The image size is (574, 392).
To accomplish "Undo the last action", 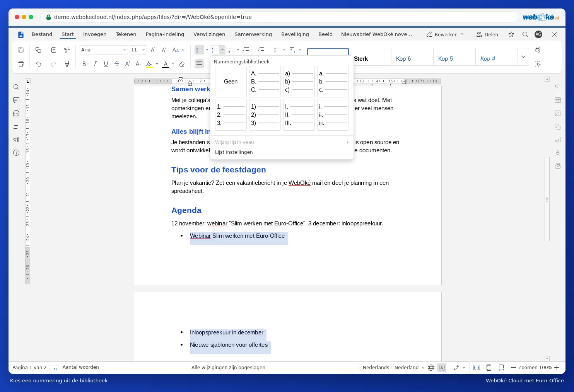I will pyautogui.click(x=38, y=64).
